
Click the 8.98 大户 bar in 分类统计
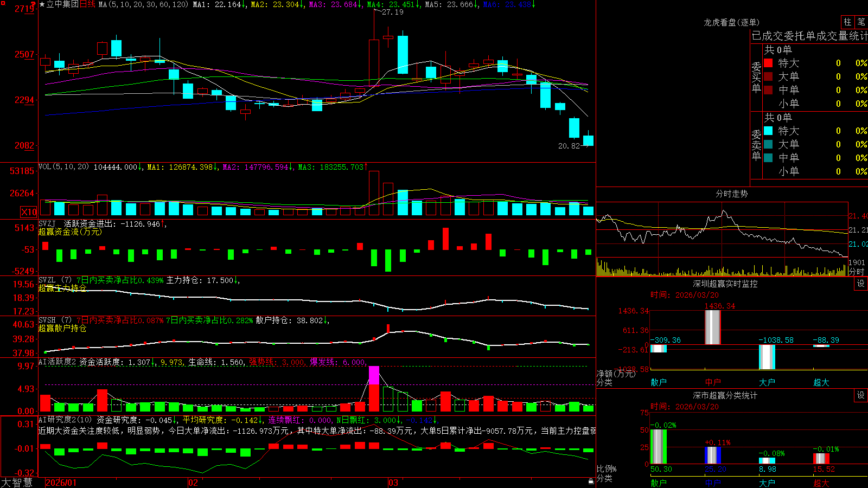coord(767,461)
